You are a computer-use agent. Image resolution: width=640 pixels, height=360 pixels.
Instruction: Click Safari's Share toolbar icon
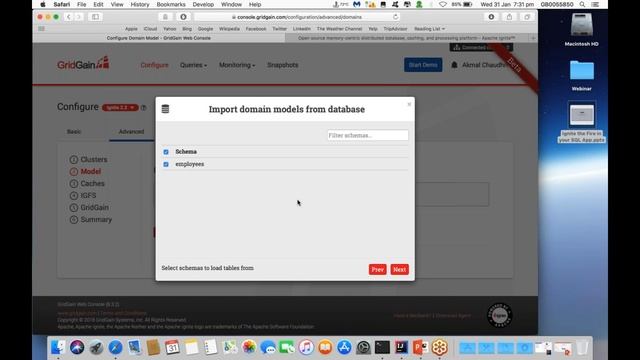coord(509,17)
